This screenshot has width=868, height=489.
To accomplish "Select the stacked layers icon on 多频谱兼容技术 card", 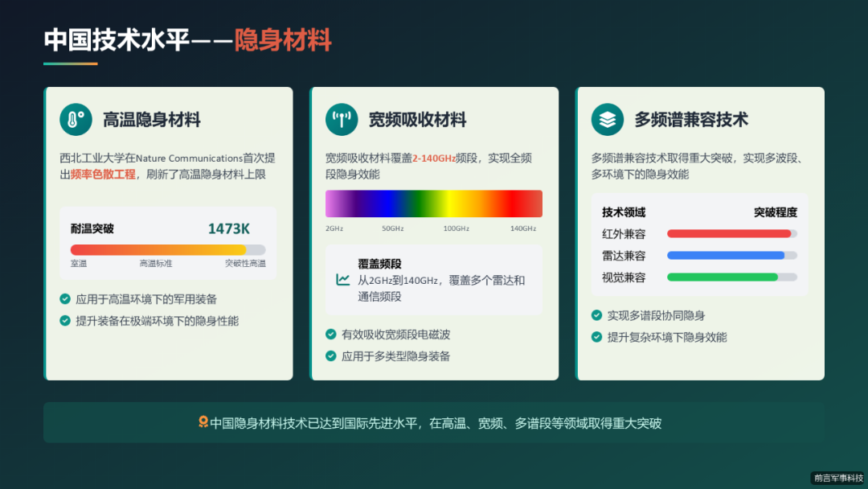I will point(607,119).
